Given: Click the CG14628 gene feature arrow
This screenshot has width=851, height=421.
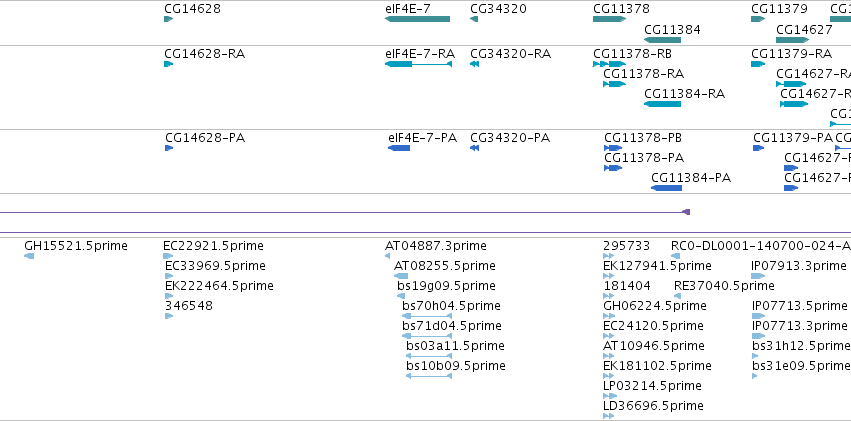Looking at the screenshot, I should coord(168,19).
